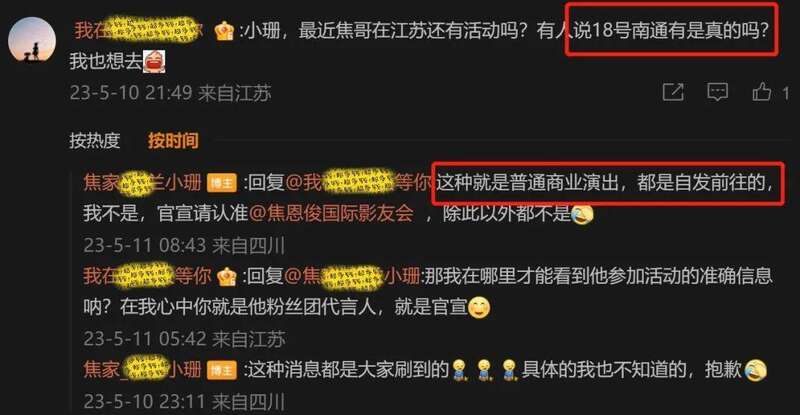
Task: Select the 按时间 sort tab
Action: [x=173, y=140]
